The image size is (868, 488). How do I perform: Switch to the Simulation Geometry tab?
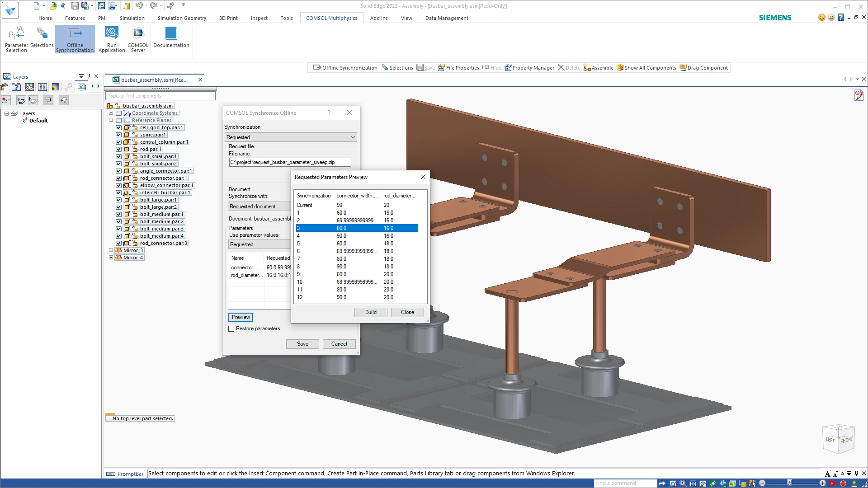click(182, 18)
